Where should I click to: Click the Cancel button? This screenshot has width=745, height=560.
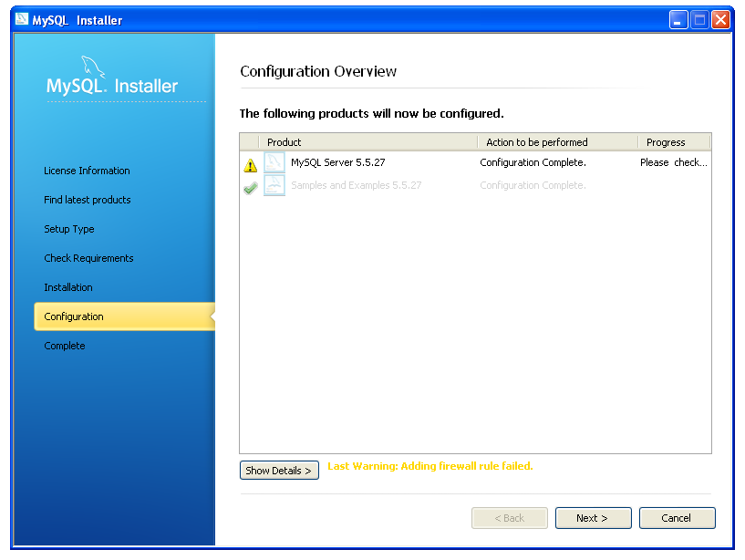point(677,518)
